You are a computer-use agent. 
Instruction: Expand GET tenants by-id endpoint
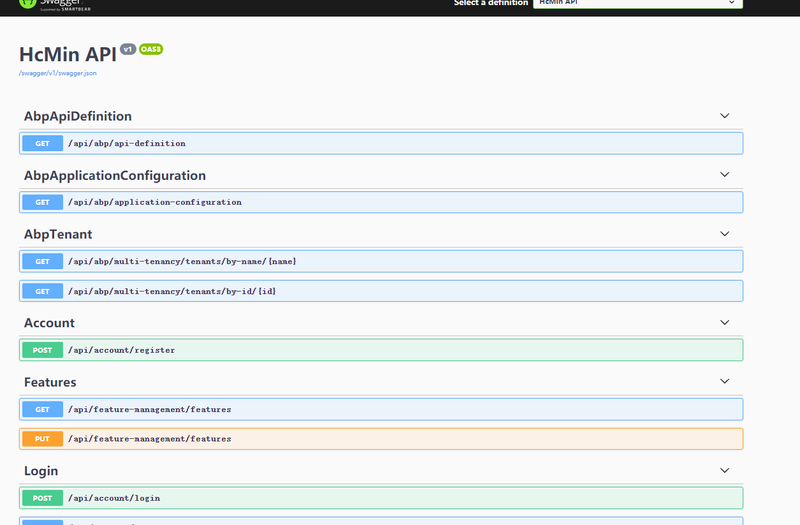(381, 291)
